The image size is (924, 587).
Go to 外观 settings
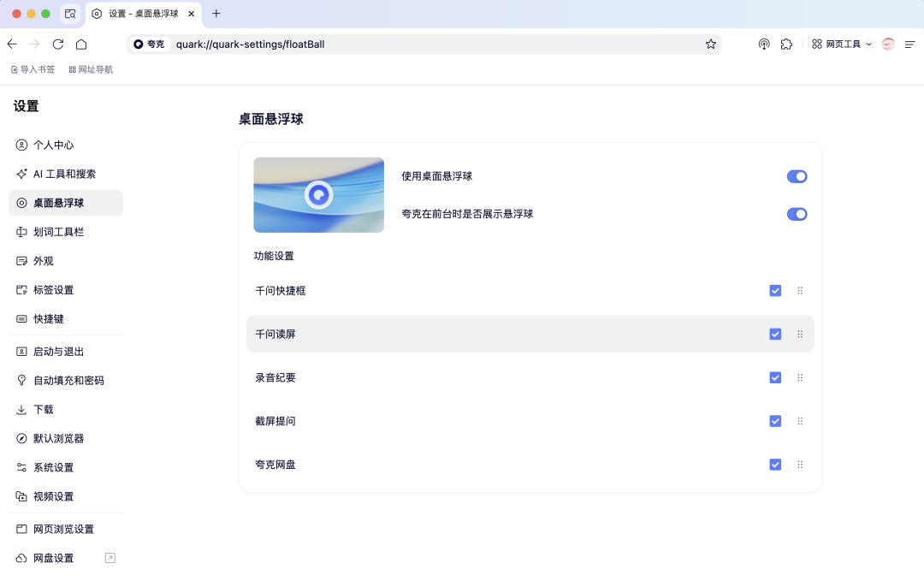coord(66,261)
